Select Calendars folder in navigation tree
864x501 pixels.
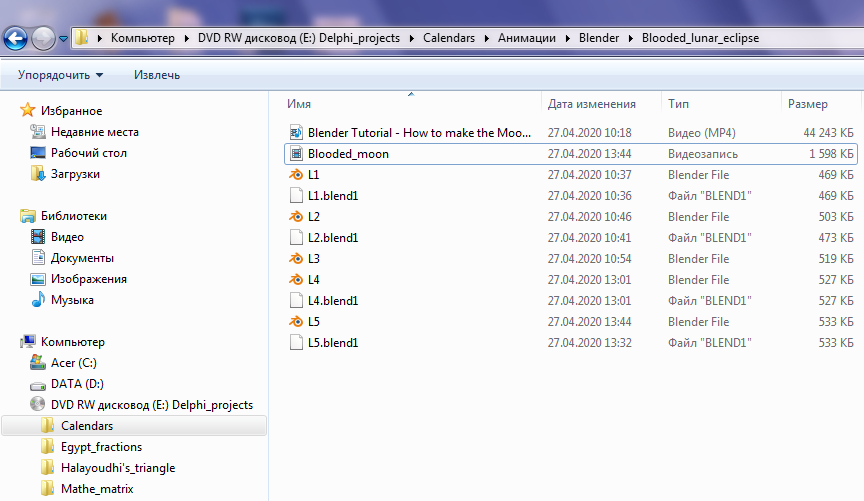click(x=134, y=425)
